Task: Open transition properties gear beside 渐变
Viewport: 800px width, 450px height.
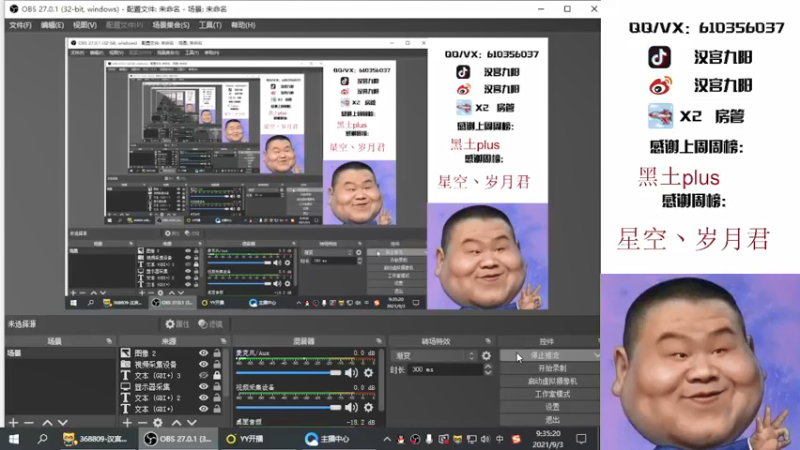Action: (486, 356)
